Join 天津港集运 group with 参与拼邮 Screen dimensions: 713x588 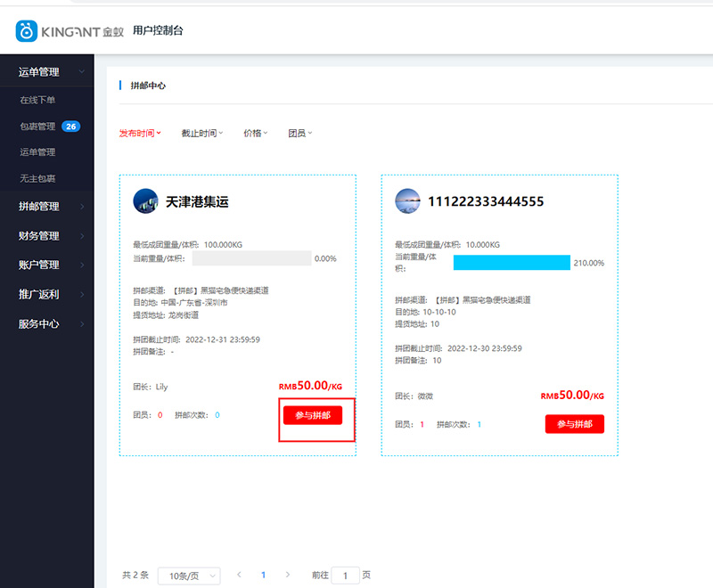pyautogui.click(x=312, y=415)
